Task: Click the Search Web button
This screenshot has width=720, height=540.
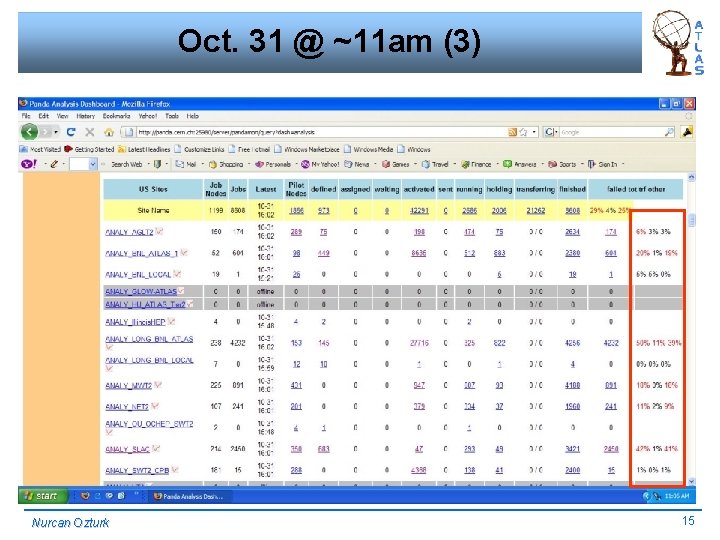Action: [x=126, y=164]
